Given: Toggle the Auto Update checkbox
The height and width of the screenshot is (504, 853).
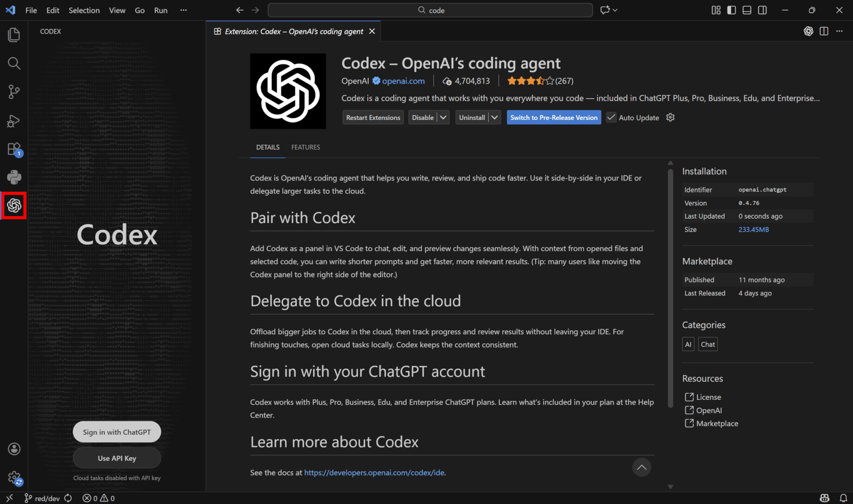Looking at the screenshot, I should click(x=611, y=117).
